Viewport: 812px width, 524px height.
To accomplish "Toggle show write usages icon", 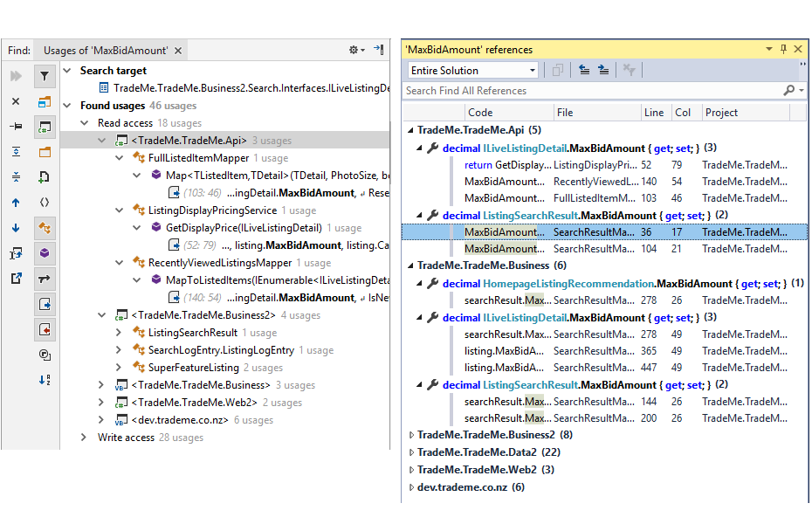I will (x=45, y=329).
